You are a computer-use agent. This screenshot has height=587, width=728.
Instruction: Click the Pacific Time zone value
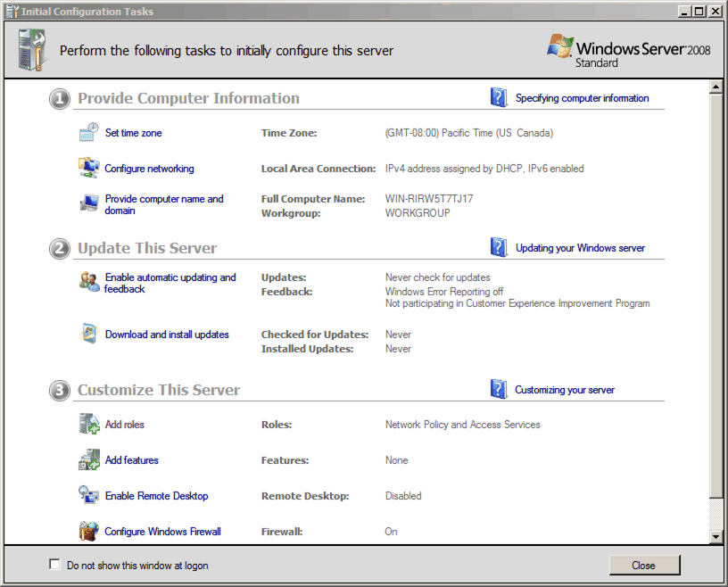tap(469, 133)
